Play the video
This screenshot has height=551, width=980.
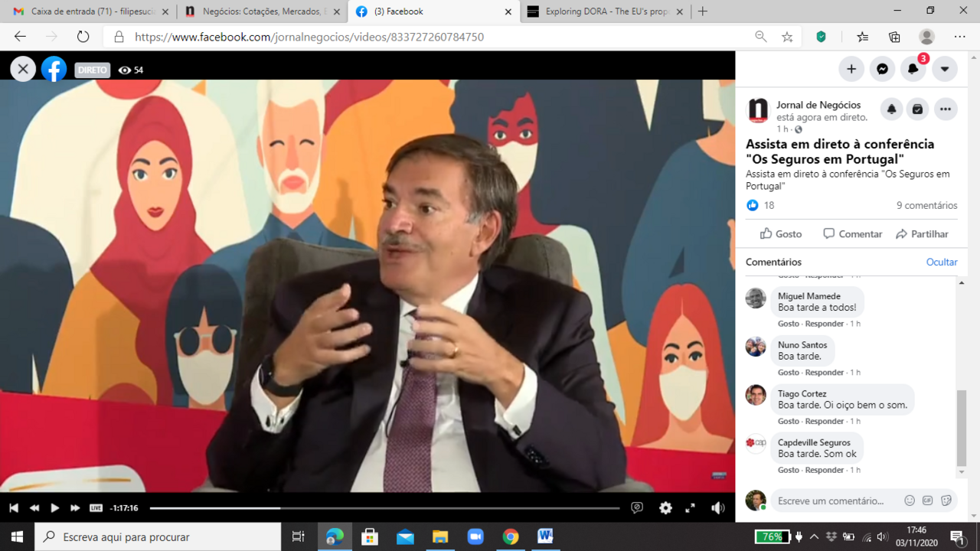coord(54,507)
